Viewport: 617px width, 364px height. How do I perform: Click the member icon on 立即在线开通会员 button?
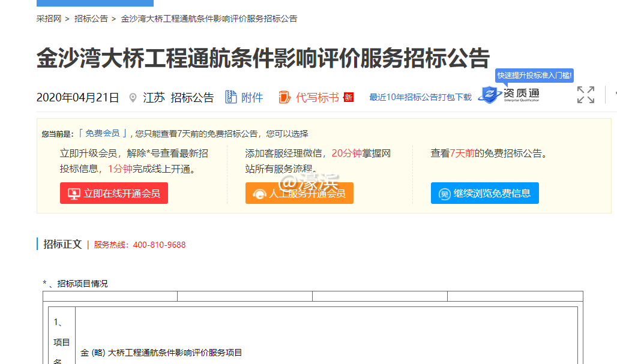[x=75, y=193]
